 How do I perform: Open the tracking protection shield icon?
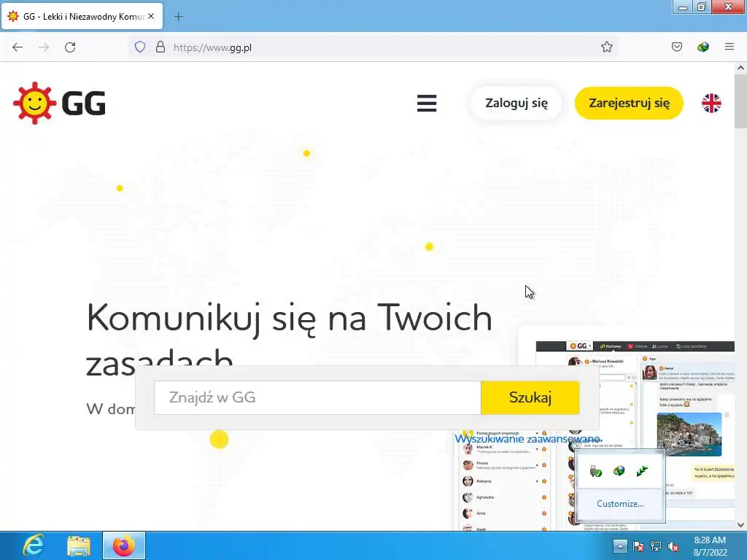(x=139, y=47)
